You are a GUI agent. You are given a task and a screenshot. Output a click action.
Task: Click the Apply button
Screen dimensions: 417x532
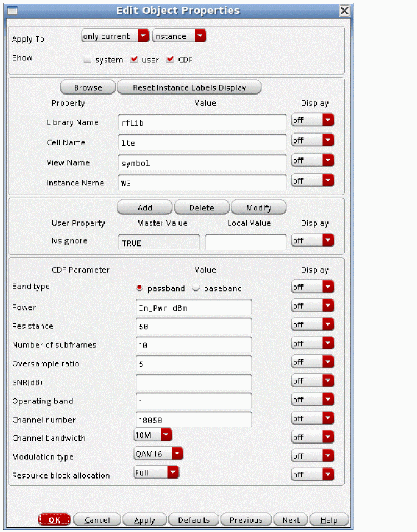tap(145, 520)
